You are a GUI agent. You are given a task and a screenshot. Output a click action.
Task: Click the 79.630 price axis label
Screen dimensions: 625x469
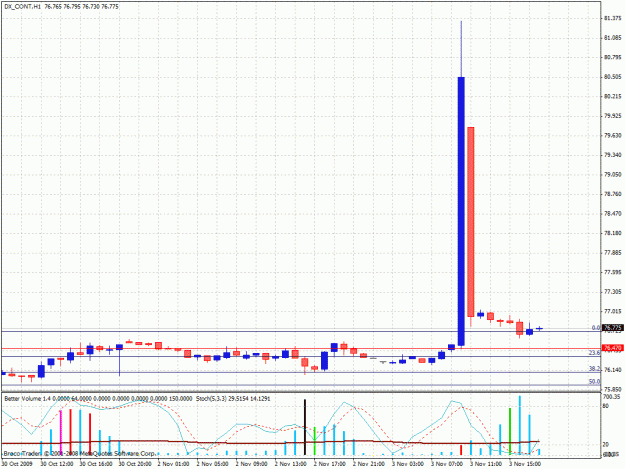613,135
